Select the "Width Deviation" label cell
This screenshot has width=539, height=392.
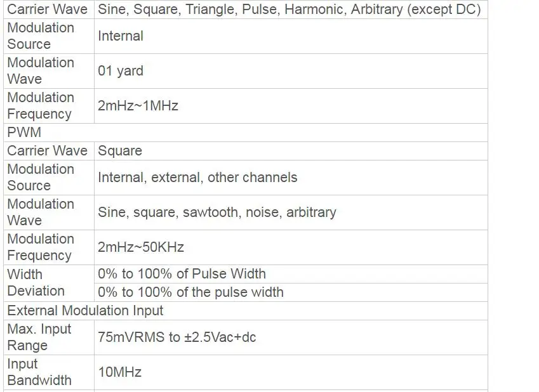click(x=36, y=283)
